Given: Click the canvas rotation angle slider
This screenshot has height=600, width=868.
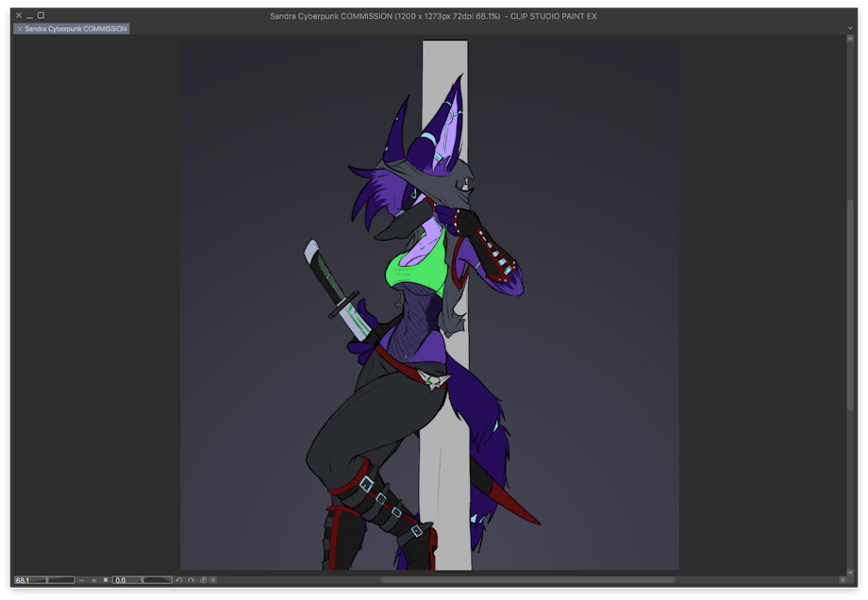Looking at the screenshot, I should (158, 580).
